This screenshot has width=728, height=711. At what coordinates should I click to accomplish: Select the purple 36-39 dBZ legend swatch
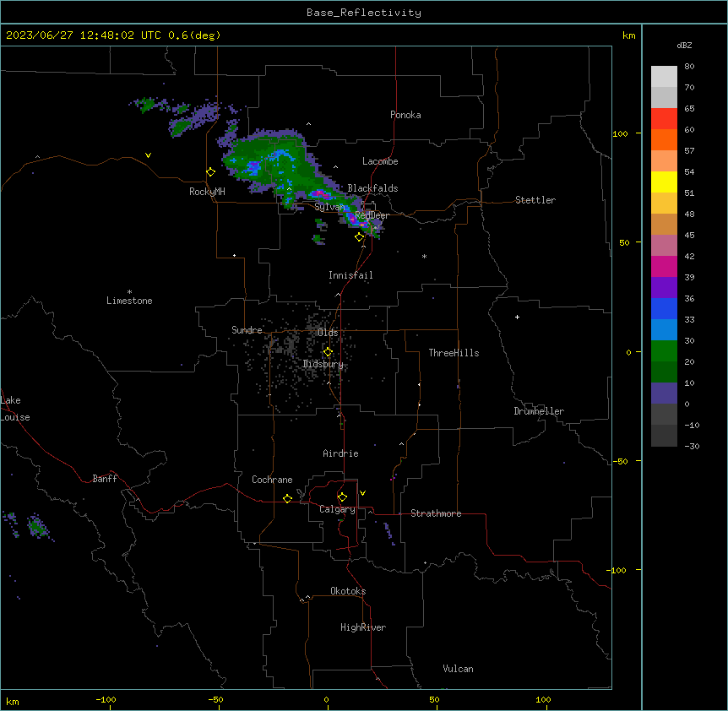664,287
